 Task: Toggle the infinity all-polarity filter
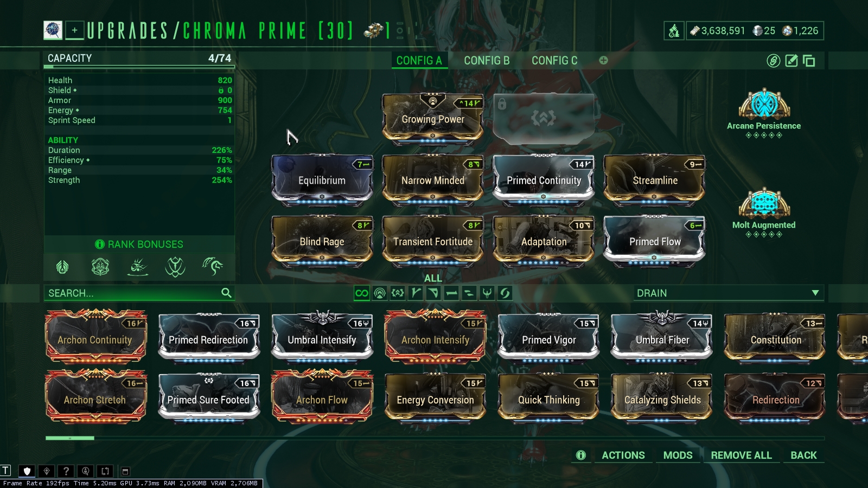361,293
